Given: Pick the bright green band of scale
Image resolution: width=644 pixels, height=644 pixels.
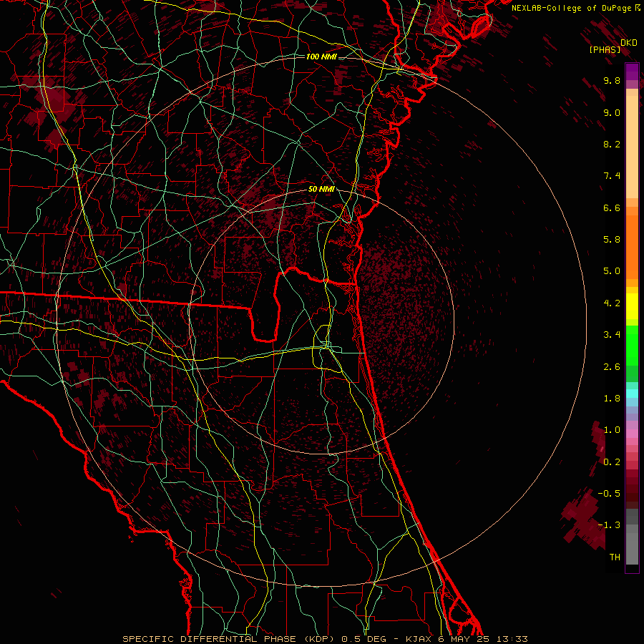Looking at the screenshot, I should [632, 346].
